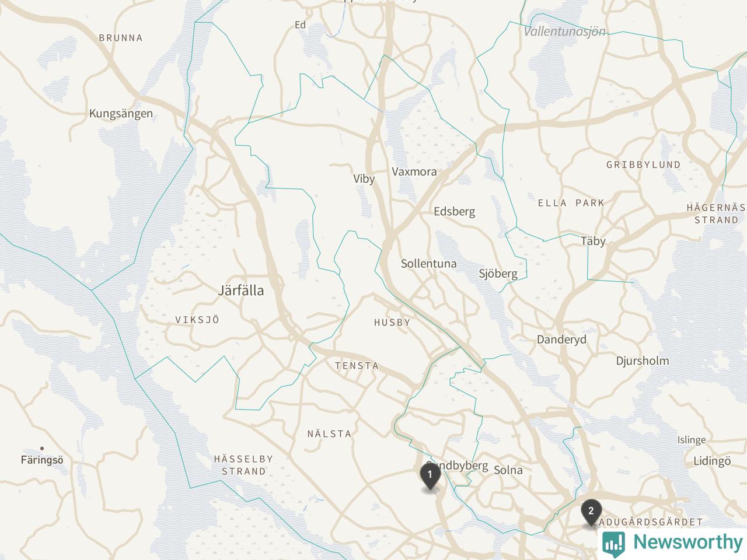
Task: Open the Newsworthy brand text link
Action: [687, 542]
